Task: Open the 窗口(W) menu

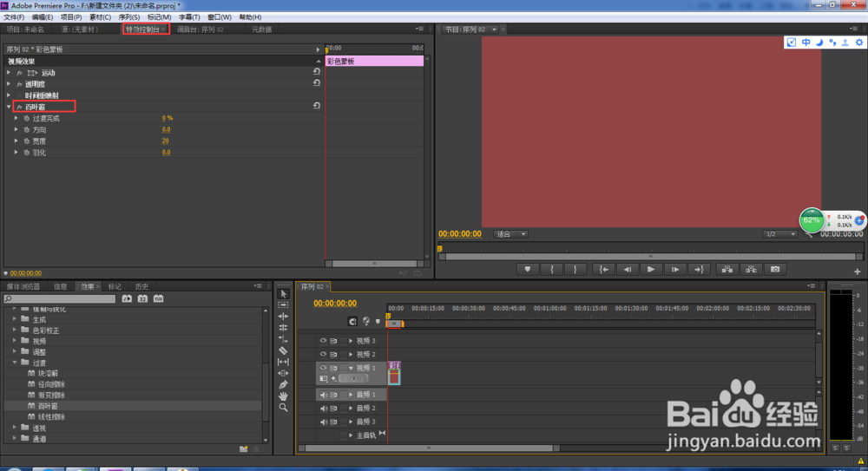Action: click(x=220, y=17)
